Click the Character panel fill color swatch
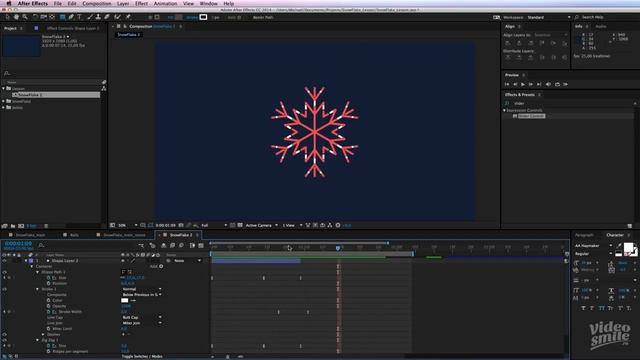 (629, 247)
